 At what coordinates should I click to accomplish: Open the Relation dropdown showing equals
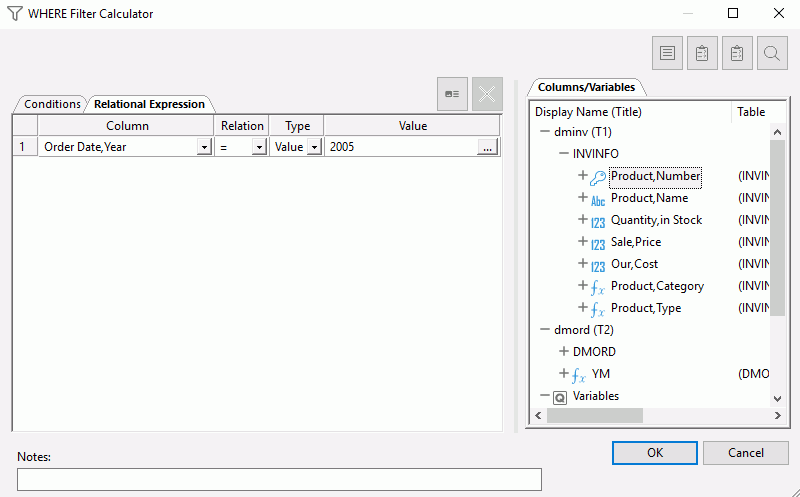(258, 147)
